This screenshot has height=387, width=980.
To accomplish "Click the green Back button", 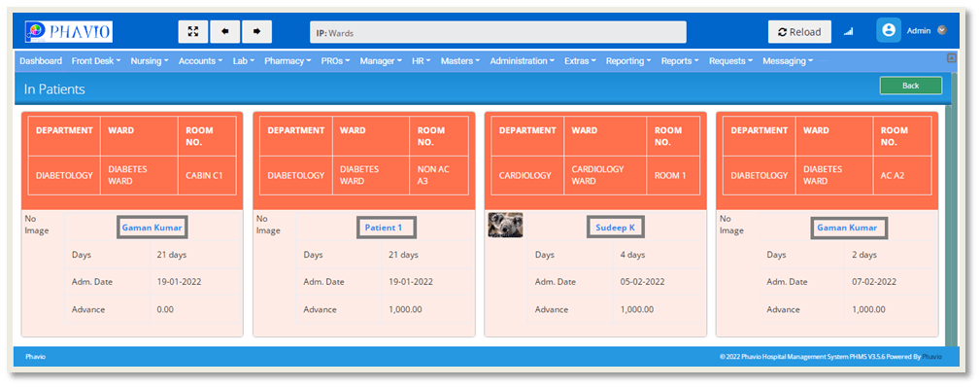I will pos(911,86).
